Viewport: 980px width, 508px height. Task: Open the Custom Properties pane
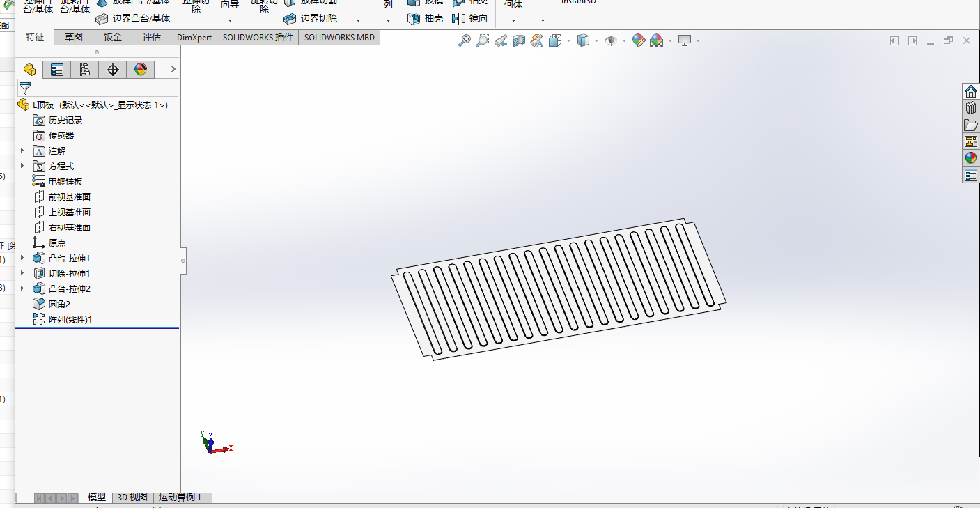pos(971,175)
